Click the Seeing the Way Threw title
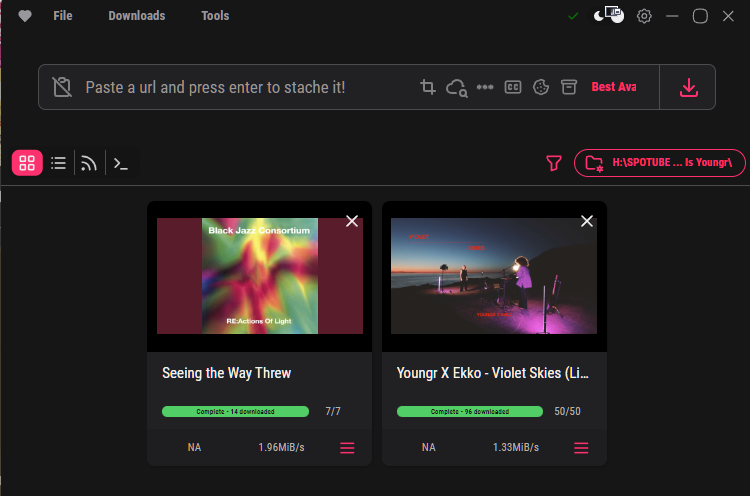The image size is (750, 496). point(226,373)
